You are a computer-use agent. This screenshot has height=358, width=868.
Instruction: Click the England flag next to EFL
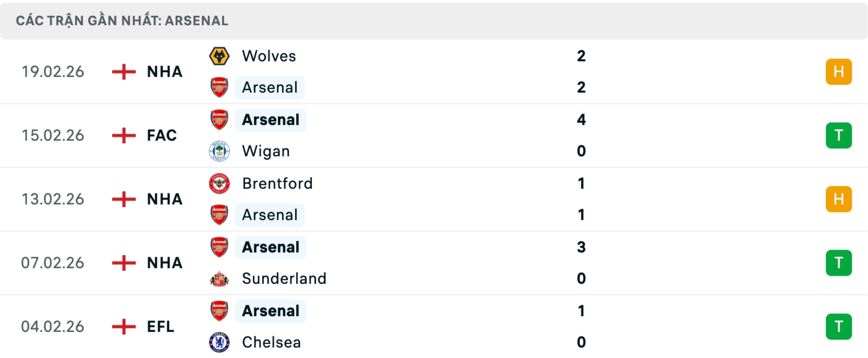click(x=123, y=326)
